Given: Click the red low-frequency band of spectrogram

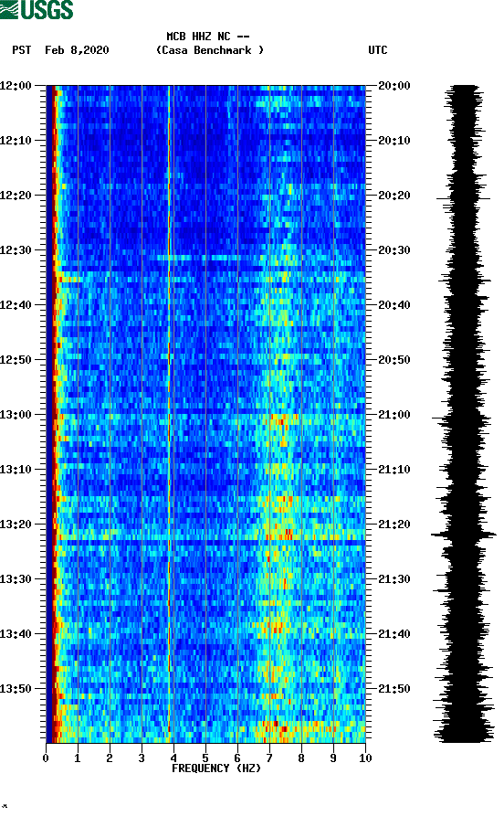Looking at the screenshot, I should pos(54,414).
